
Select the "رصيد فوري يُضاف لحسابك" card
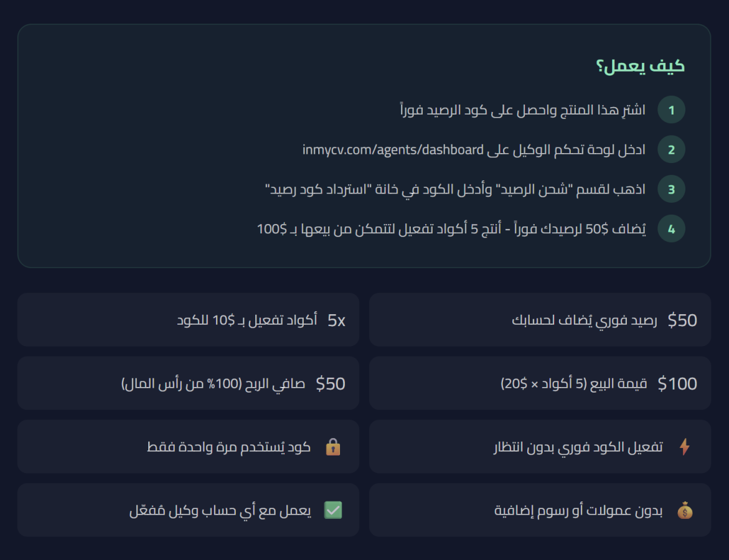[540, 320]
